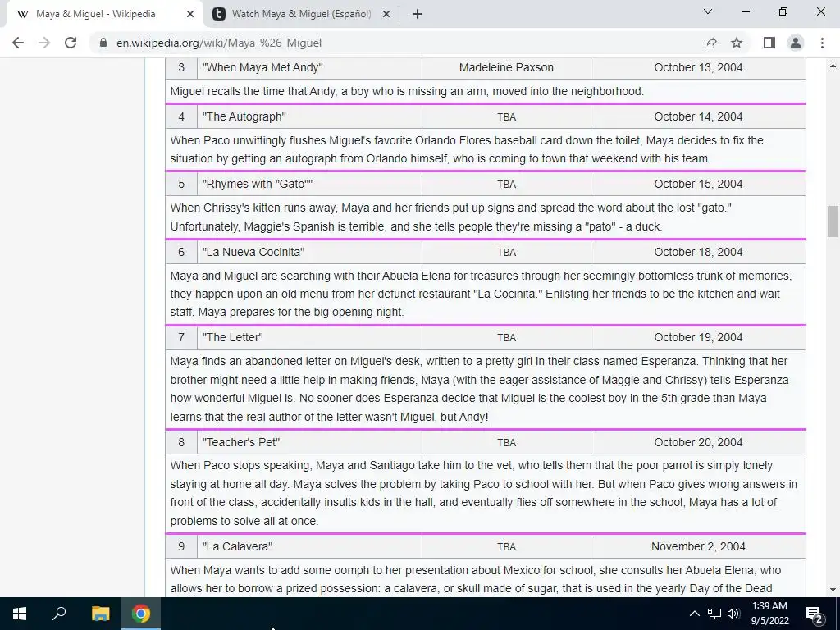Click episode number 7 cell

181,337
